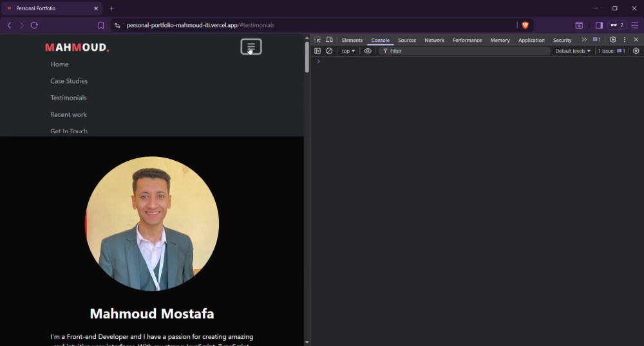
Task: Click the page vertical scrollbar thumb
Action: coord(307,57)
